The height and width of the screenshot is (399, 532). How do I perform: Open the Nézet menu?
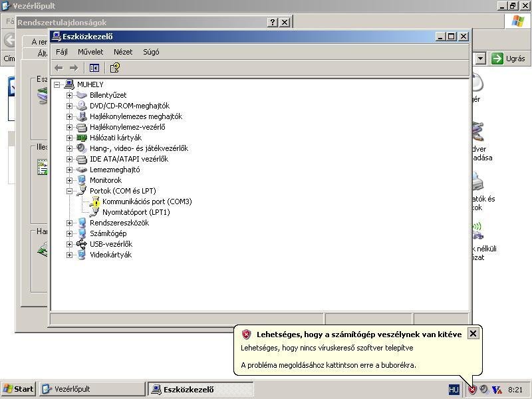[123, 52]
